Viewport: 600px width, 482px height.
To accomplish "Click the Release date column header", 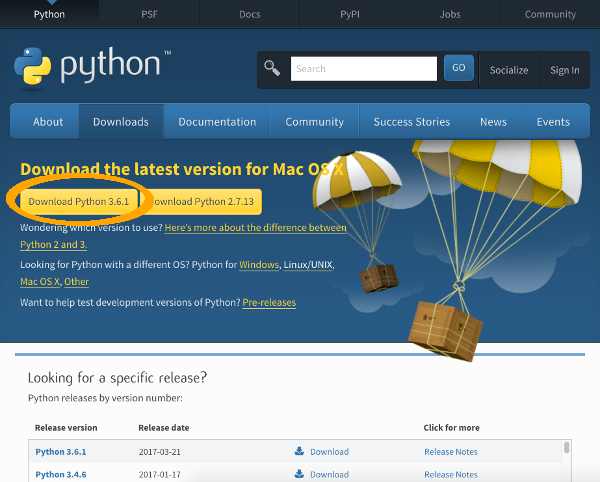I will 164,428.
